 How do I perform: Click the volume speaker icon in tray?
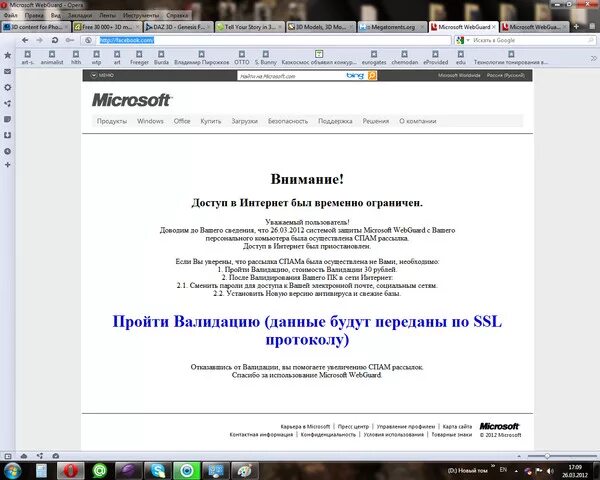(x=550, y=470)
